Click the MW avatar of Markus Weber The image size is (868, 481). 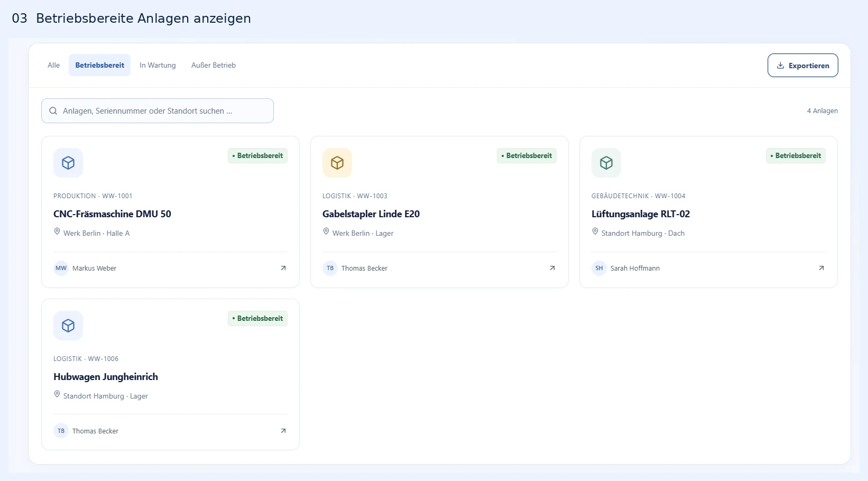click(61, 268)
